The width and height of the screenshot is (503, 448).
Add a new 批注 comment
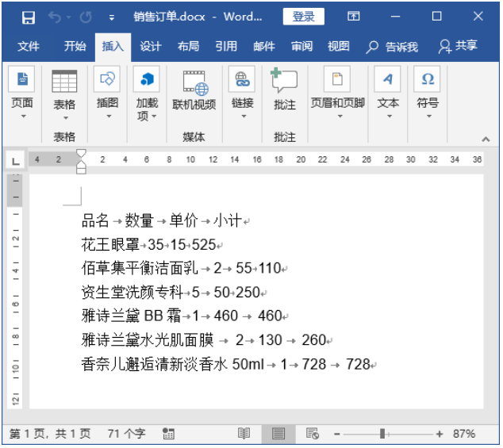285,89
